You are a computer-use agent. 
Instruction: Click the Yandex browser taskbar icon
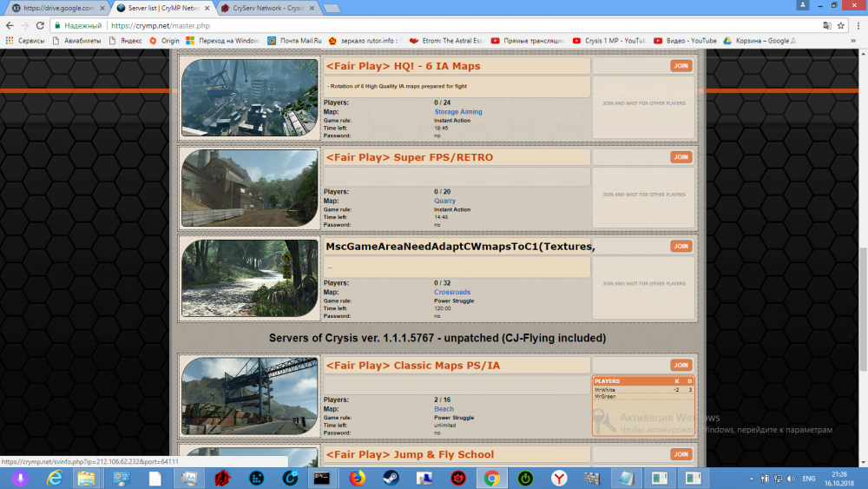click(x=561, y=478)
